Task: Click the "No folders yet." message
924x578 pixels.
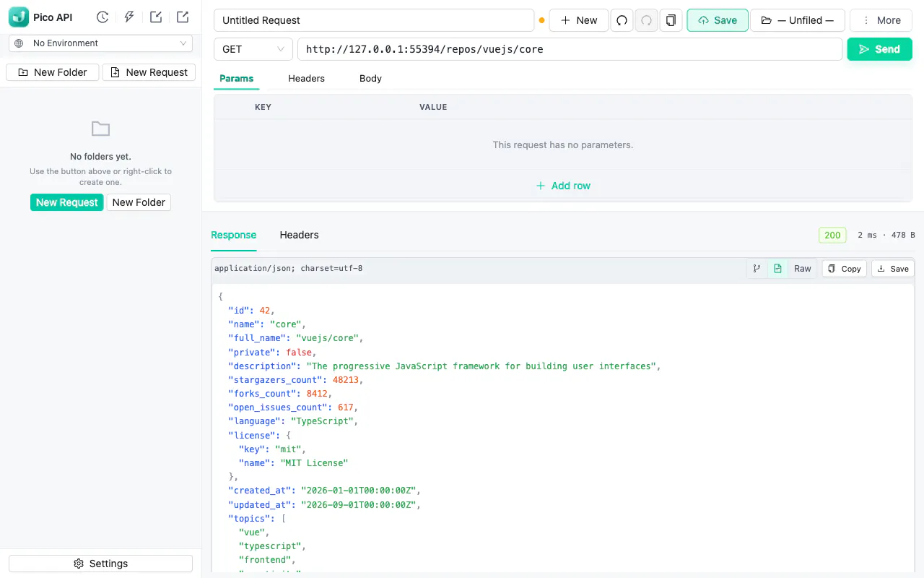Action: tap(100, 157)
